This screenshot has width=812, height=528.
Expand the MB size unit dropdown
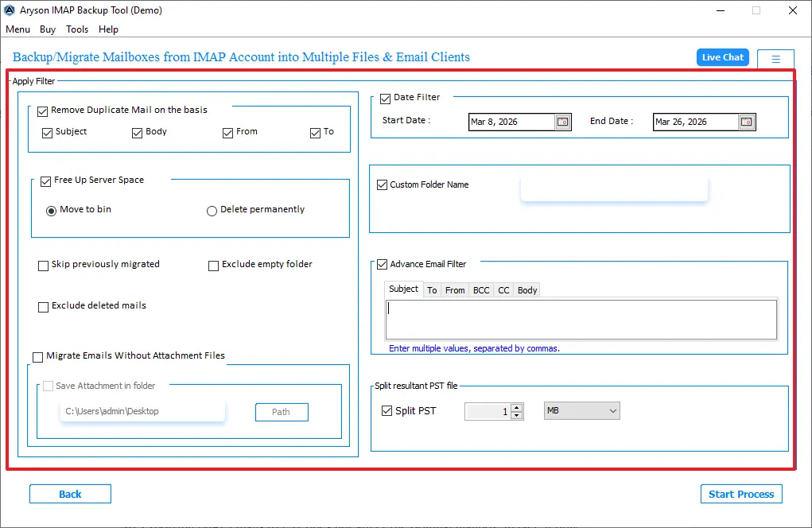coord(581,411)
